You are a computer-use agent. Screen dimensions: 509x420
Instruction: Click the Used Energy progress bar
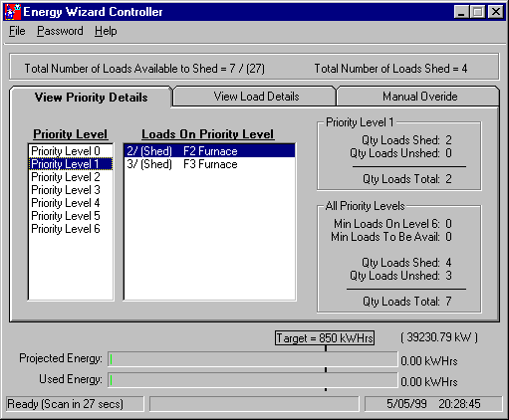(x=253, y=380)
